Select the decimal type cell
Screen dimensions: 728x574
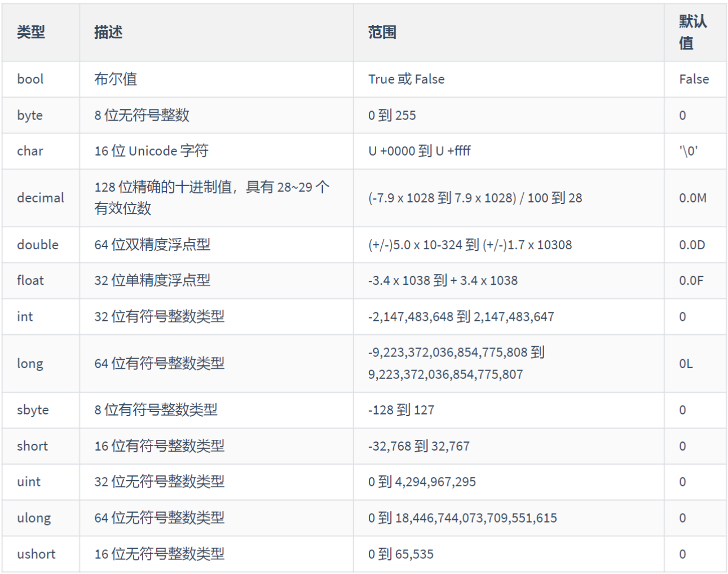tap(41, 198)
